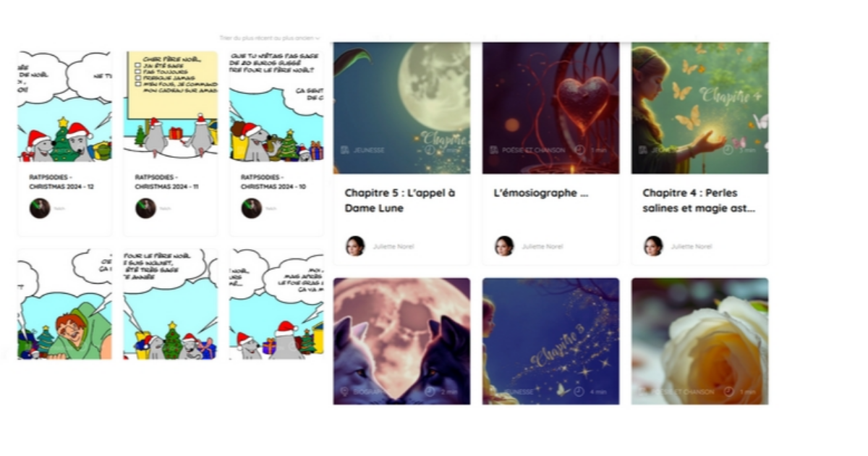868x456 pixels.
Task: Click the author avatar under Christmas 2024 - 12
Action: pos(40,208)
